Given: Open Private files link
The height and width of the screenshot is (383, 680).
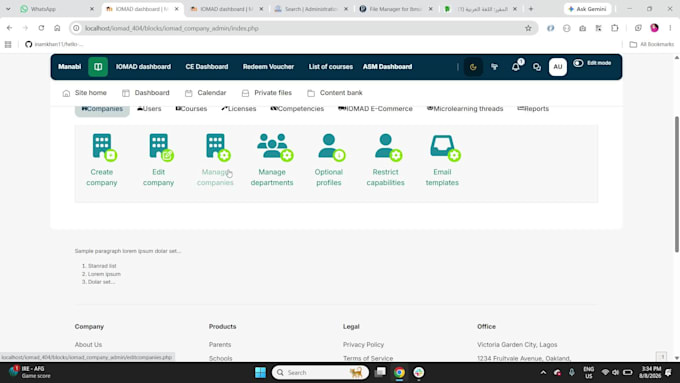Looking at the screenshot, I should [x=267, y=93].
